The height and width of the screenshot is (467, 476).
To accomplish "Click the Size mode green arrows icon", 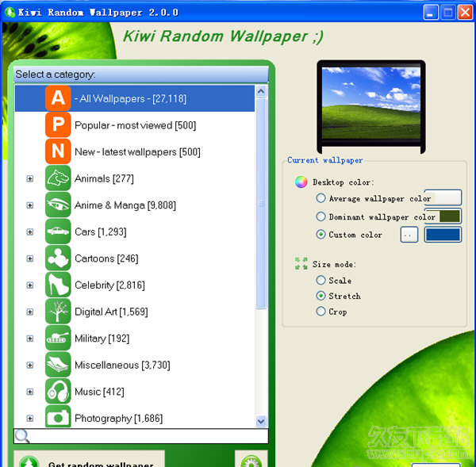I will pos(301,263).
